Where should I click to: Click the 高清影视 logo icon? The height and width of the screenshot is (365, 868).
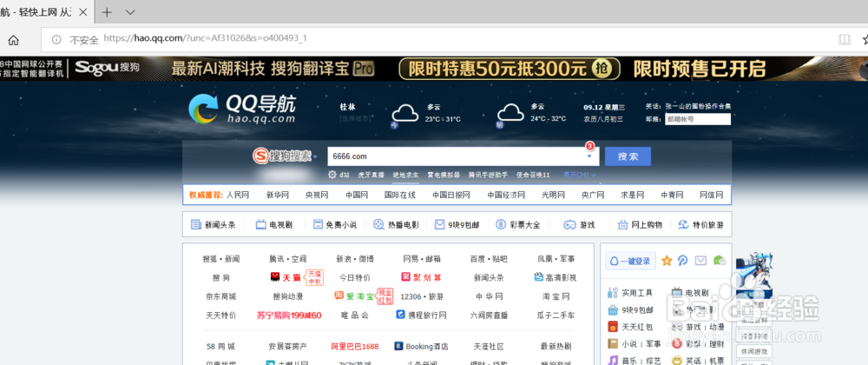539,276
